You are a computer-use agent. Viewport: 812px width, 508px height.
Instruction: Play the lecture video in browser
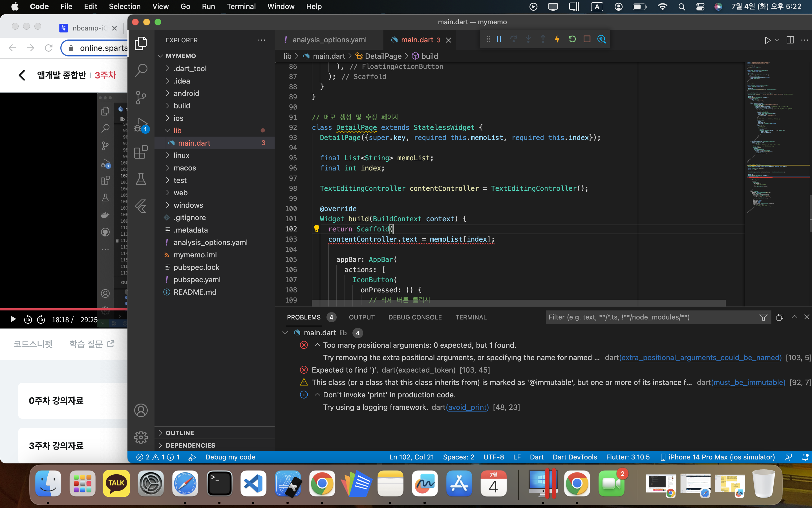click(x=13, y=319)
